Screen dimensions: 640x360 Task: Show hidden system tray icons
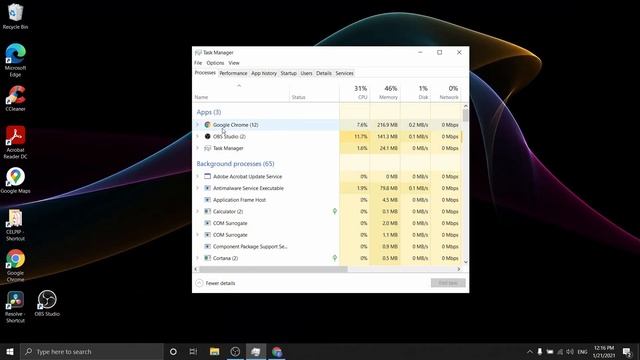click(530, 351)
